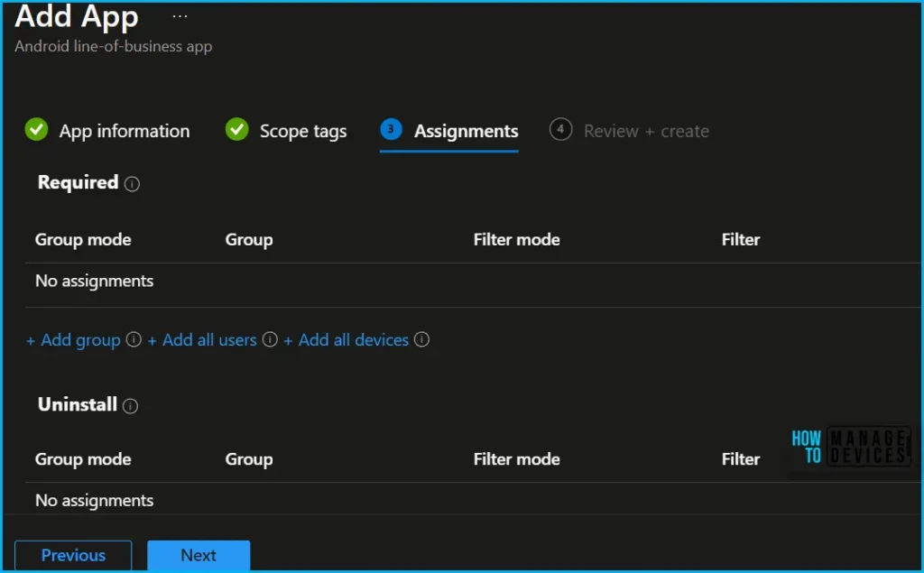Click Group mode header in Uninstall table
The height and width of the screenshot is (573, 924).
83,459
